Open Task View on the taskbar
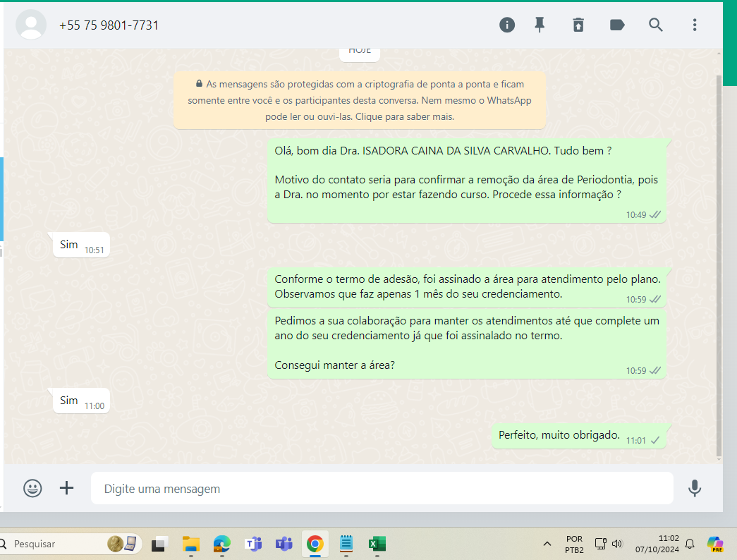The width and height of the screenshot is (737, 560). 160,544
